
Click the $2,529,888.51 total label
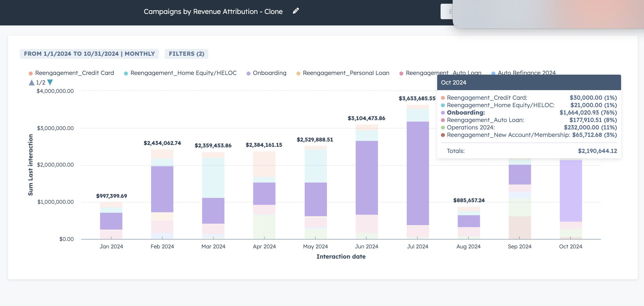[x=315, y=140]
